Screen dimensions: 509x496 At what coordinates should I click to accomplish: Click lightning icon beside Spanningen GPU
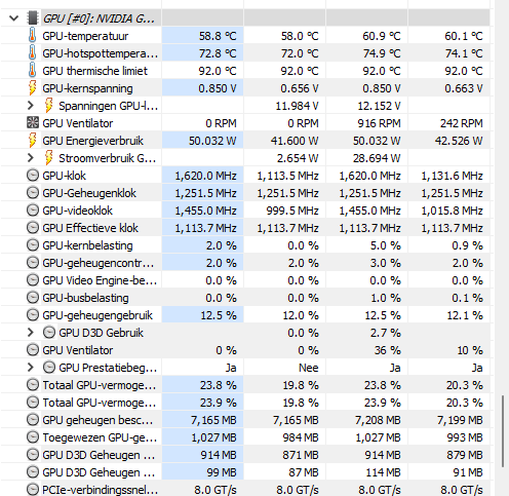tap(49, 105)
